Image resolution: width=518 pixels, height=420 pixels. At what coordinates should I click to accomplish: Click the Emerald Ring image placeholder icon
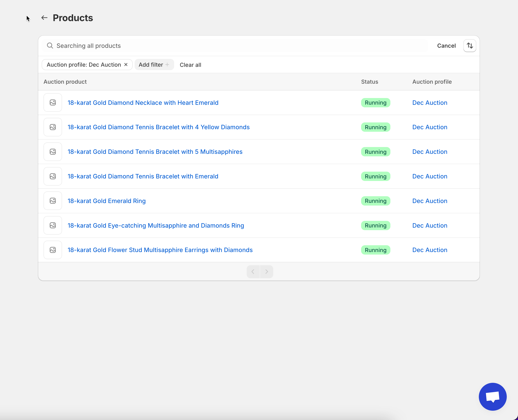tap(53, 201)
